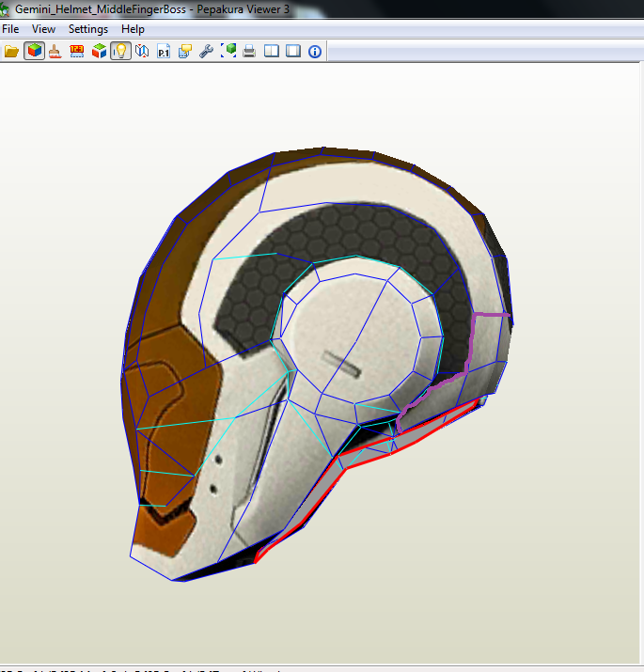Open the wrench settings icon
The width and height of the screenshot is (644, 672).
pos(206,52)
